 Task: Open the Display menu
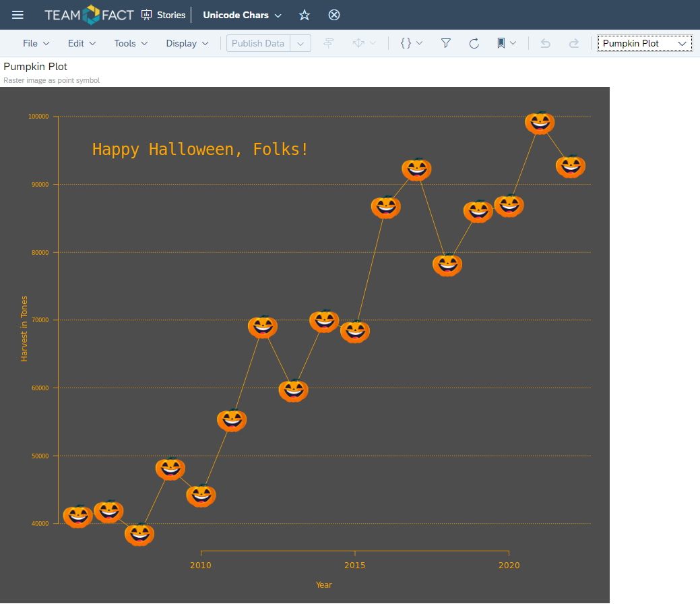tap(187, 43)
